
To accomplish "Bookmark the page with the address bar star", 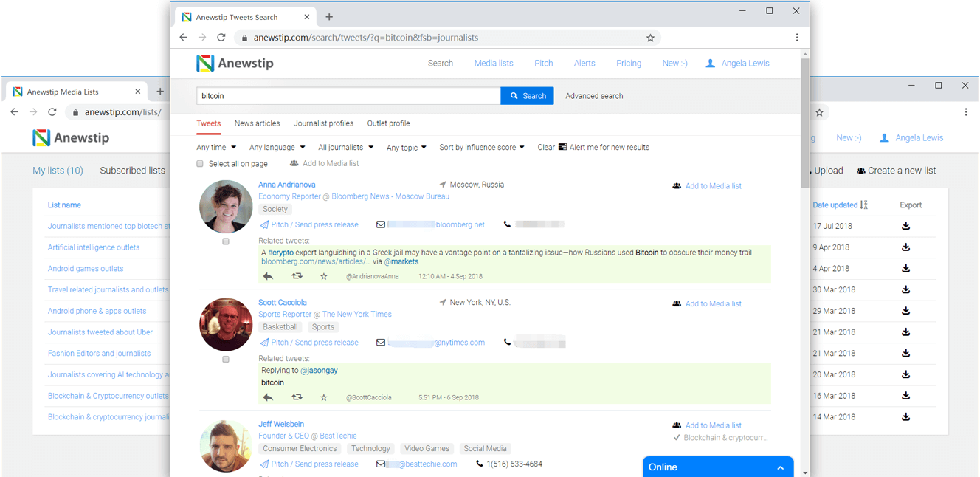I will [650, 38].
